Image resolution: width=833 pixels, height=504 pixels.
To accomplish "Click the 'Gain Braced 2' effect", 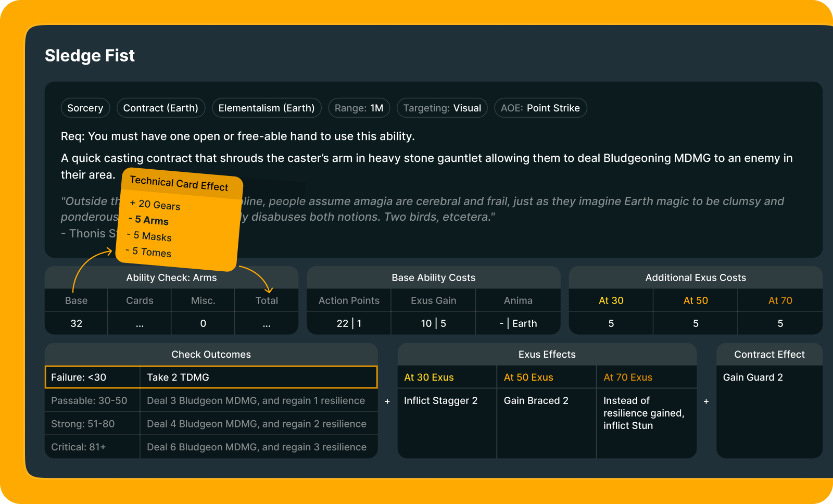I will point(536,400).
